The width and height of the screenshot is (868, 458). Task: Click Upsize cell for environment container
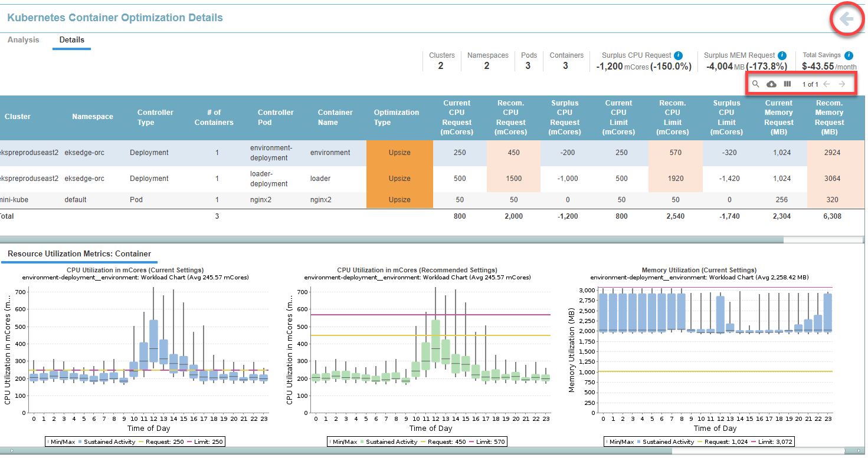pyautogui.click(x=399, y=153)
